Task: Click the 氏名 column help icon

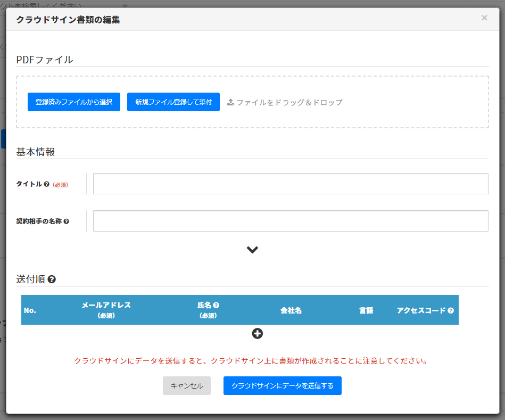Action: click(216, 306)
